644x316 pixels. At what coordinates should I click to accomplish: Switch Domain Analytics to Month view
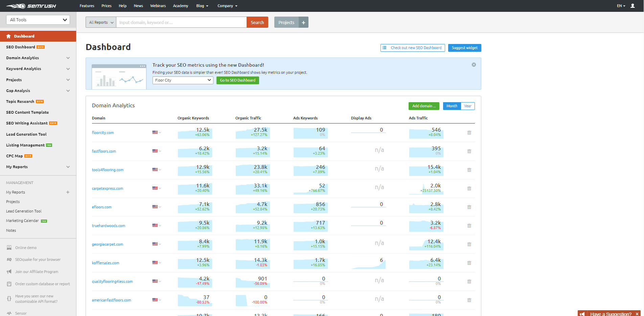tap(452, 106)
